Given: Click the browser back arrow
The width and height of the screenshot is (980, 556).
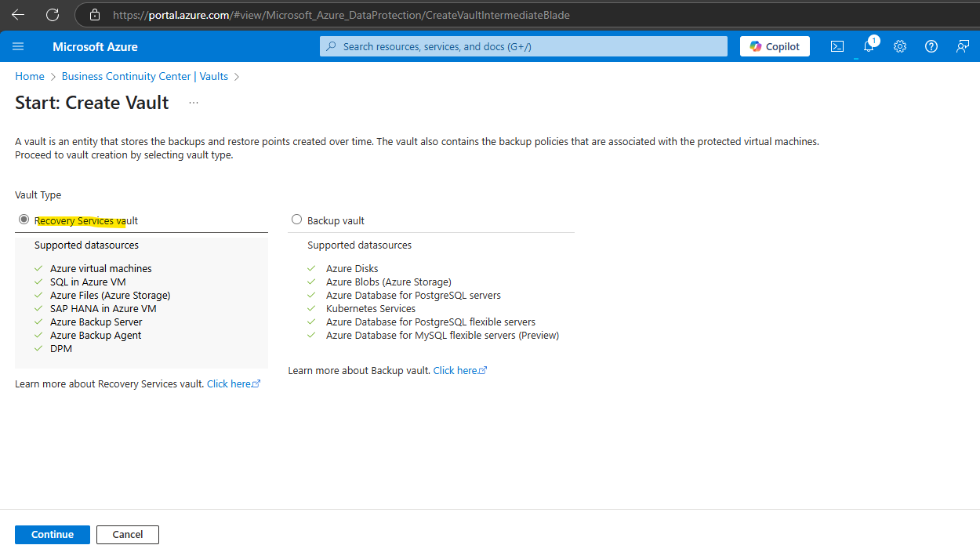Looking at the screenshot, I should [x=18, y=15].
